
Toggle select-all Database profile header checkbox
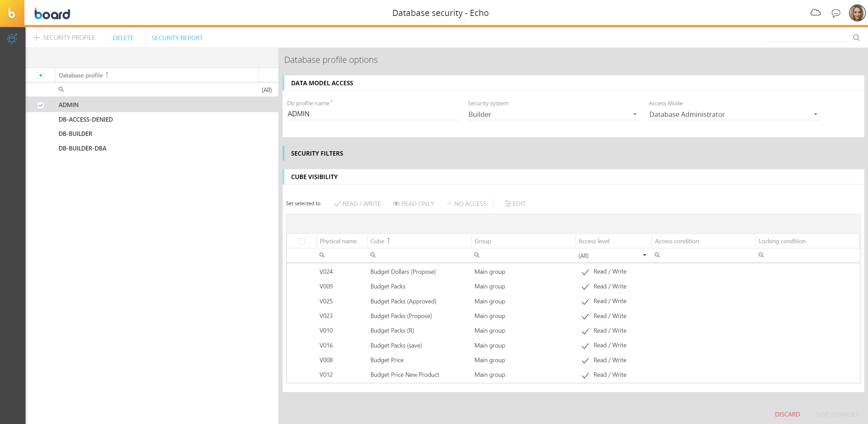pyautogui.click(x=41, y=75)
